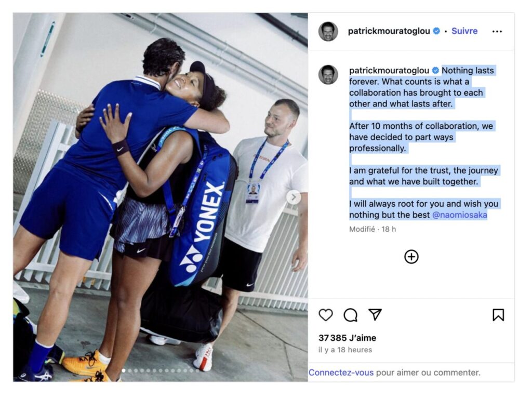Open comments via the speech bubble icon
Screen dimensions: 532x398
350,315
